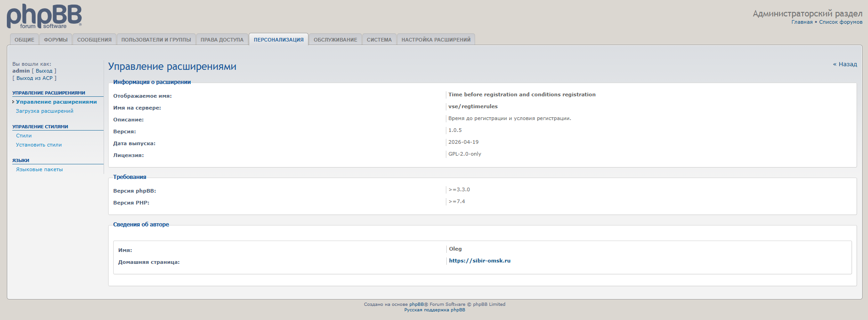Switch to the ФОРУМЫ tab

56,40
